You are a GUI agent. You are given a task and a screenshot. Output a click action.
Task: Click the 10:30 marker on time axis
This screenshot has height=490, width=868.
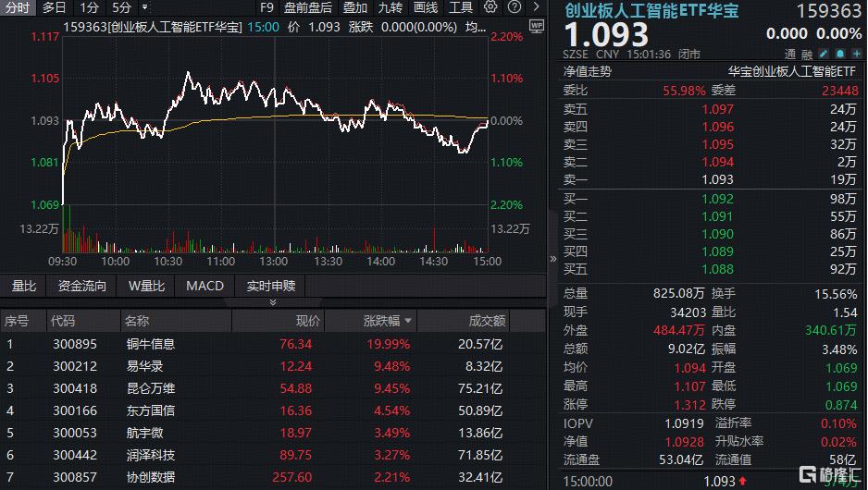tap(167, 261)
